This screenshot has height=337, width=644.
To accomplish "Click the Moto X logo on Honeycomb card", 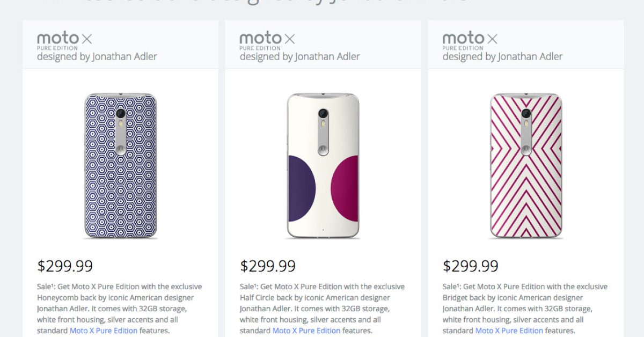I will tap(64, 39).
